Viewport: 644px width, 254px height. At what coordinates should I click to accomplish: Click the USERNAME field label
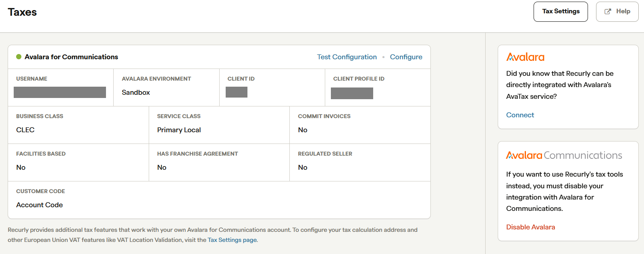click(32, 79)
